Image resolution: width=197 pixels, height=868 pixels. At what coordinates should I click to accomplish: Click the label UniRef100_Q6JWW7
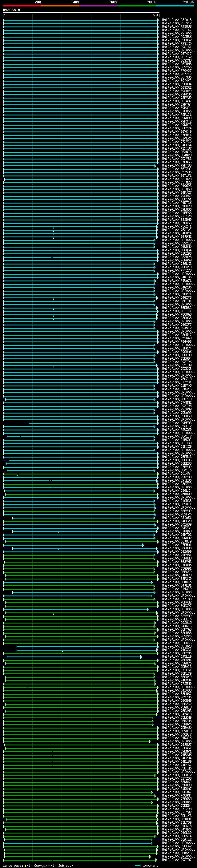click(x=177, y=745)
